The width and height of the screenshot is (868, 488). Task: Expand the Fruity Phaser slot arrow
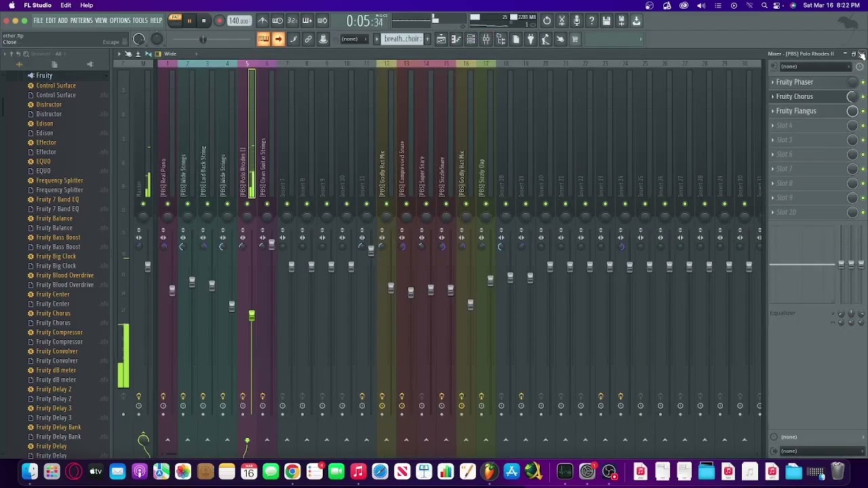(772, 82)
